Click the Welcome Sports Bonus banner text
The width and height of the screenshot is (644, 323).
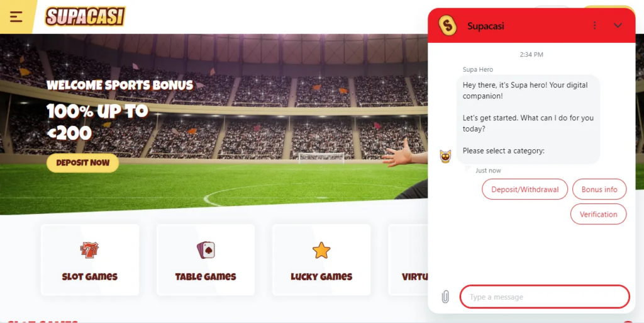pyautogui.click(x=119, y=85)
